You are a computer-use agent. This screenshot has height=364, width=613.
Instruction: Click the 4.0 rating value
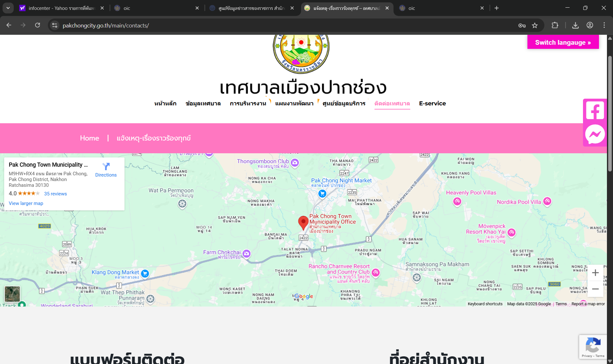pyautogui.click(x=12, y=193)
